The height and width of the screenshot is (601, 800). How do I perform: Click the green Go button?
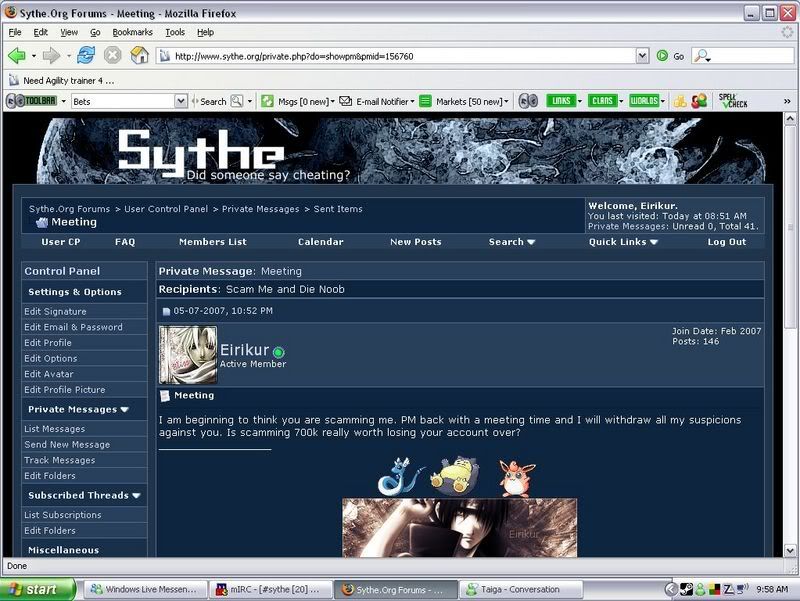[x=670, y=56]
